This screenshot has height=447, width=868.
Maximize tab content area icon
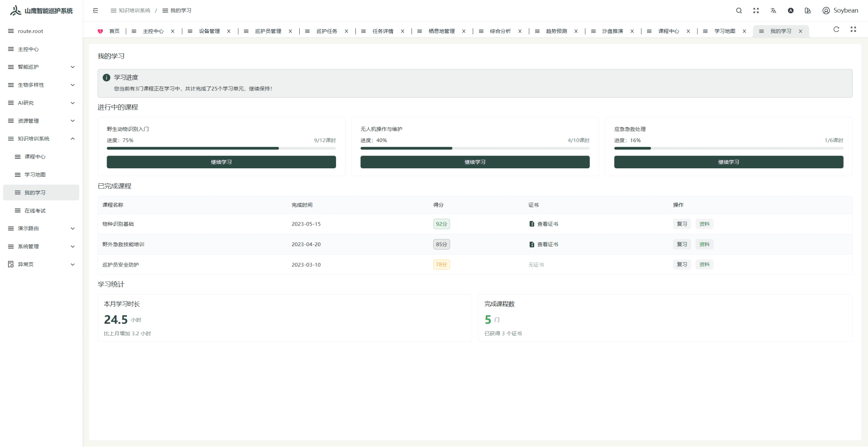point(853,30)
